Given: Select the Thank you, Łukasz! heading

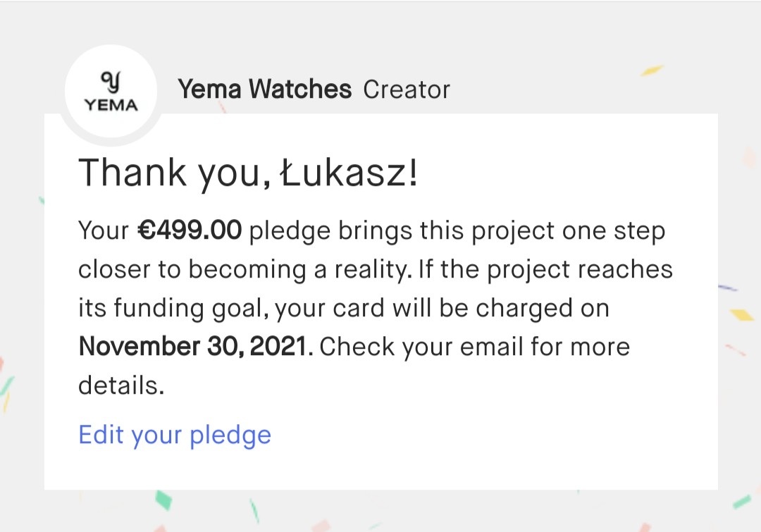Looking at the screenshot, I should (248, 173).
